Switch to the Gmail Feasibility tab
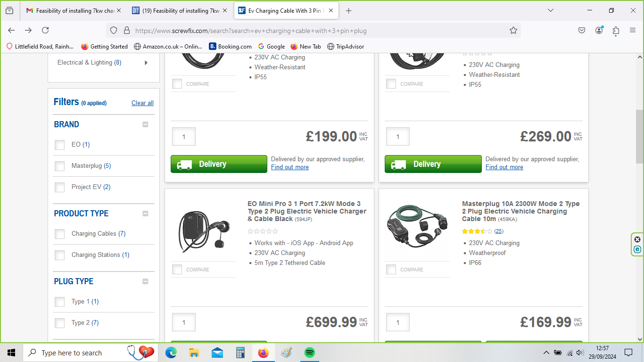This screenshot has width=644, height=362. coord(71,10)
